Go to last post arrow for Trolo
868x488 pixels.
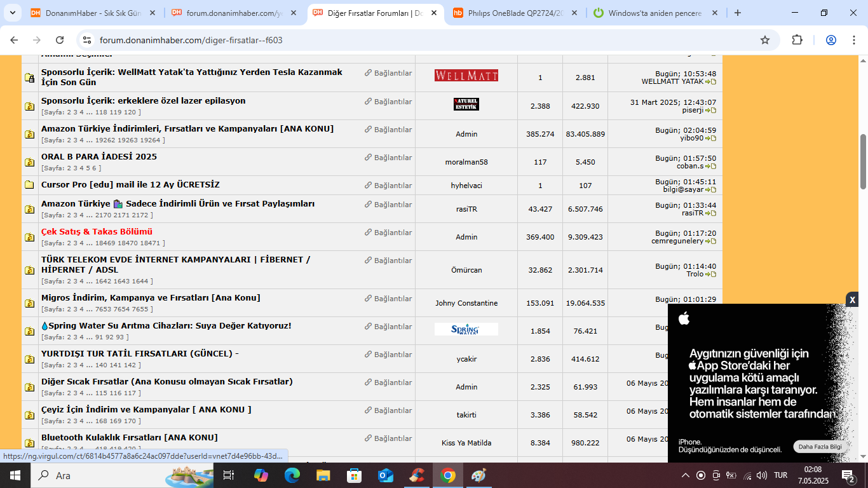(710, 274)
